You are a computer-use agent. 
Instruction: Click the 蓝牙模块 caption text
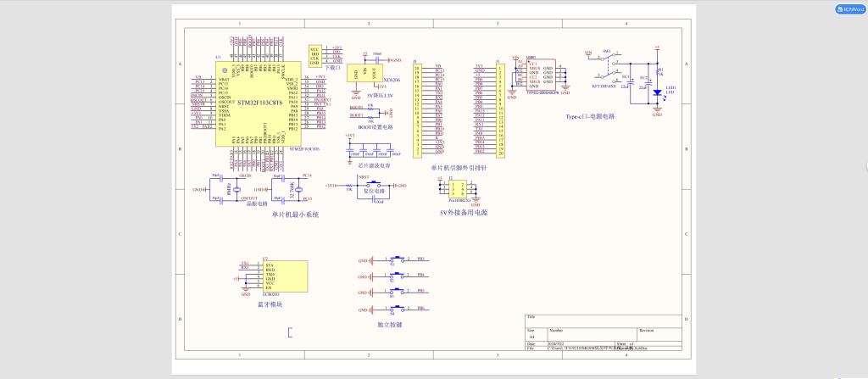(271, 304)
